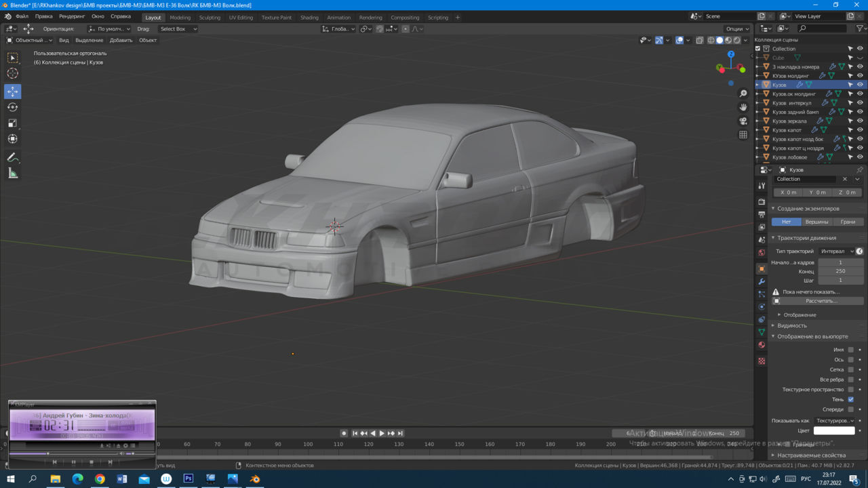
Task: Show hidden Cube object via eye
Action: [860, 58]
